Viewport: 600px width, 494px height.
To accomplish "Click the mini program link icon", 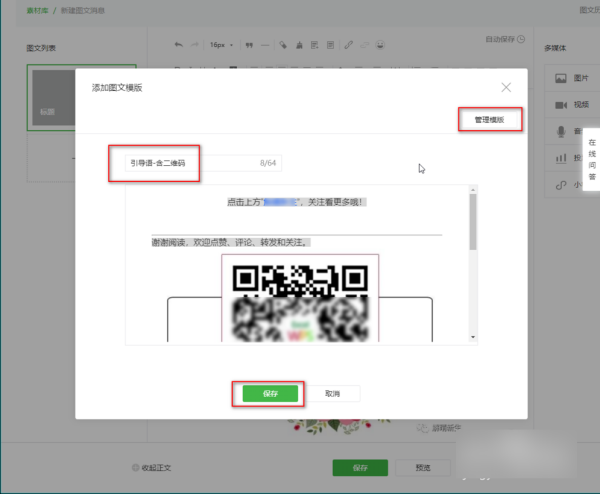I will point(561,185).
